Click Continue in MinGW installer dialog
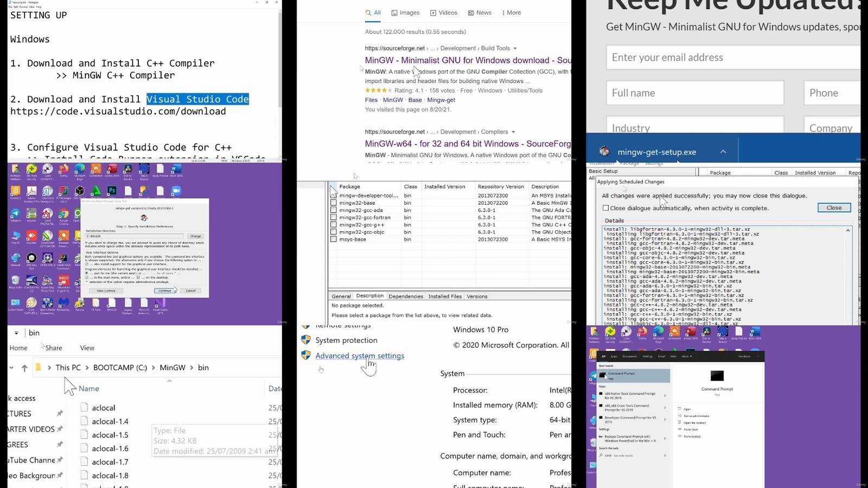 (165, 290)
